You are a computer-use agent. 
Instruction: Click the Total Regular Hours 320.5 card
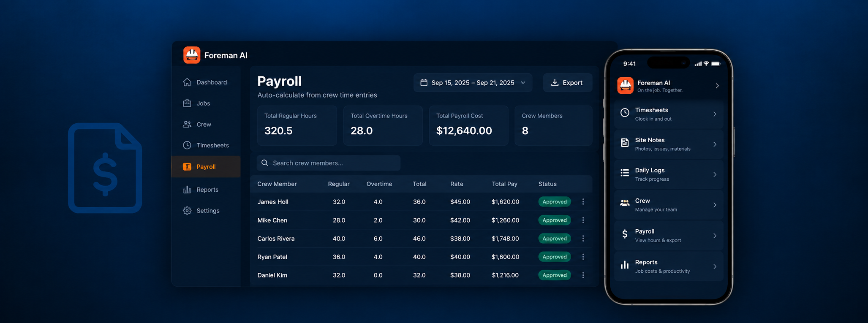point(297,125)
